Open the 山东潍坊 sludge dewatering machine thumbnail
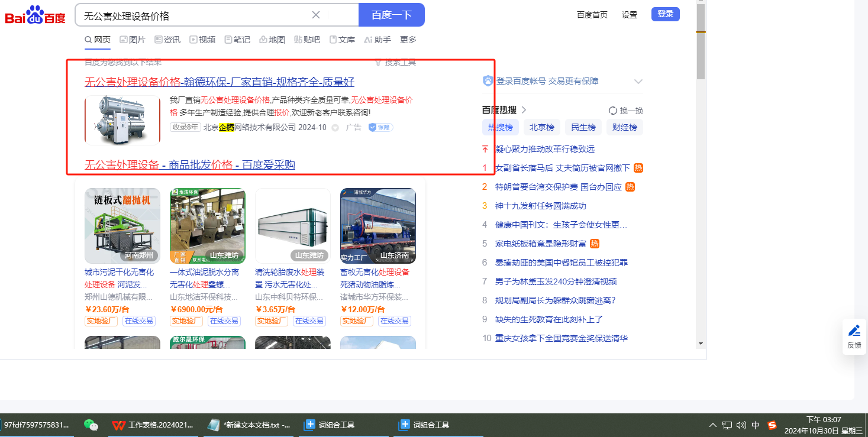This screenshot has width=868, height=437. point(208,226)
